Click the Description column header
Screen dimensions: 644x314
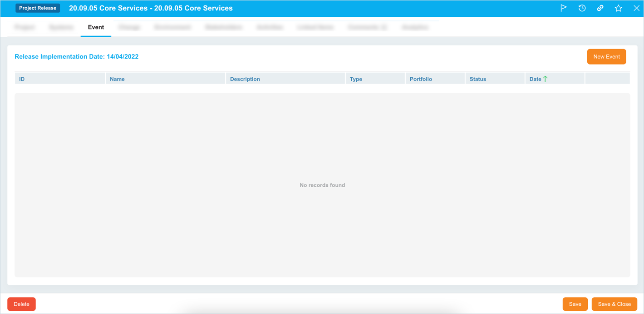click(245, 79)
